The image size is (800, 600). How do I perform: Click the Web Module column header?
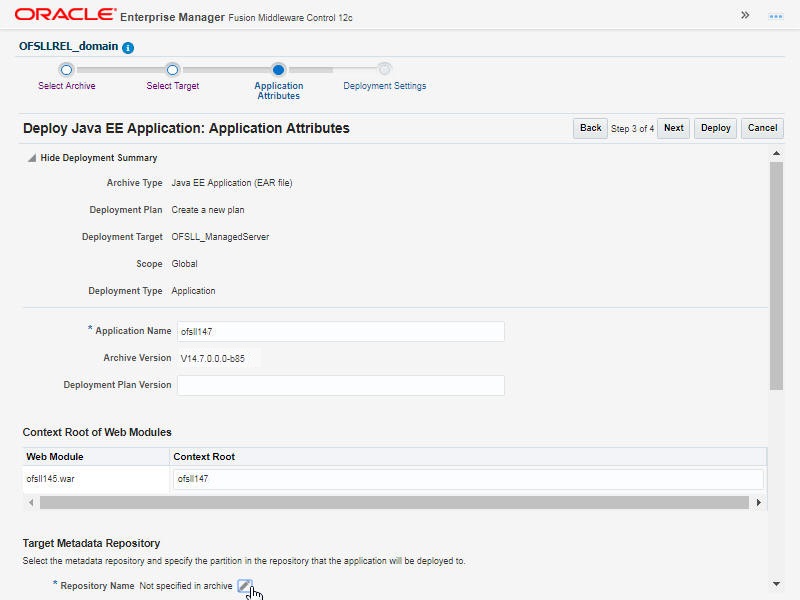click(x=96, y=457)
